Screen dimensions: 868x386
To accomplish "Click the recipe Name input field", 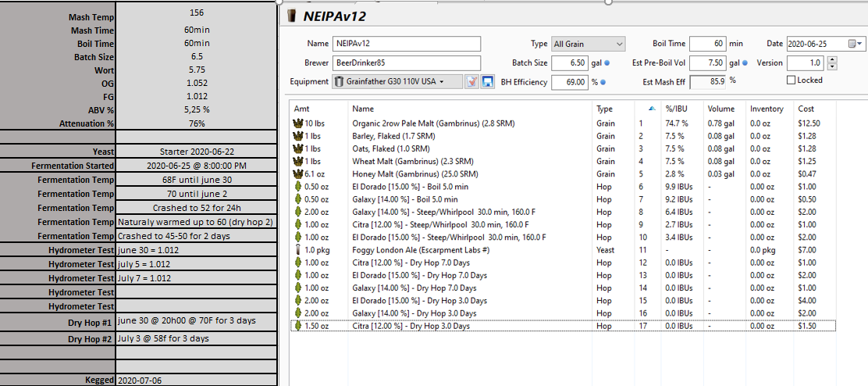I will [407, 44].
